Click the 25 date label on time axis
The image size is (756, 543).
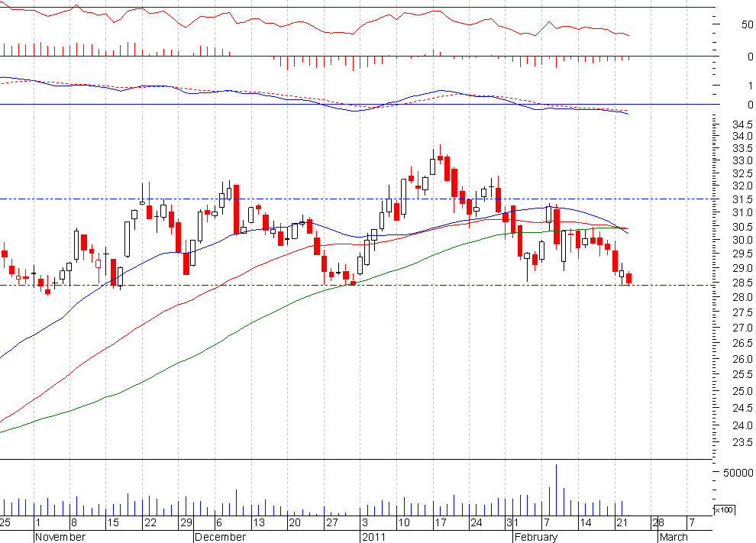tap(5, 522)
